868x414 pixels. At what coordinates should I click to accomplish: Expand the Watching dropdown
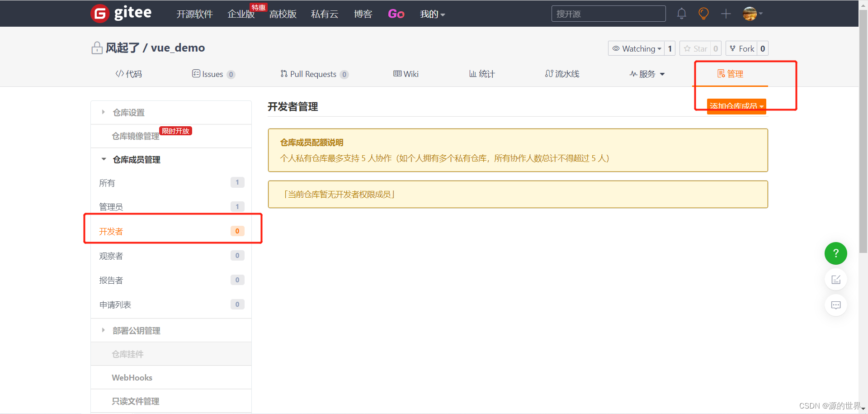tap(636, 48)
